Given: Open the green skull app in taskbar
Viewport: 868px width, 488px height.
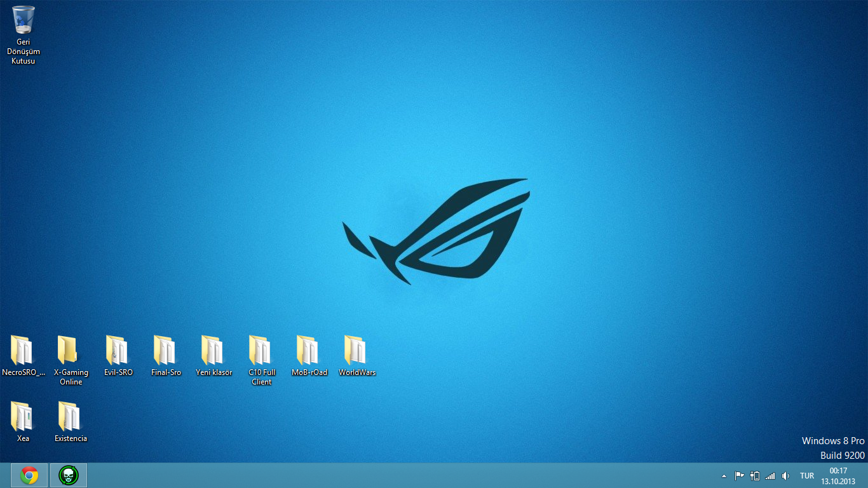Looking at the screenshot, I should pyautogui.click(x=68, y=475).
